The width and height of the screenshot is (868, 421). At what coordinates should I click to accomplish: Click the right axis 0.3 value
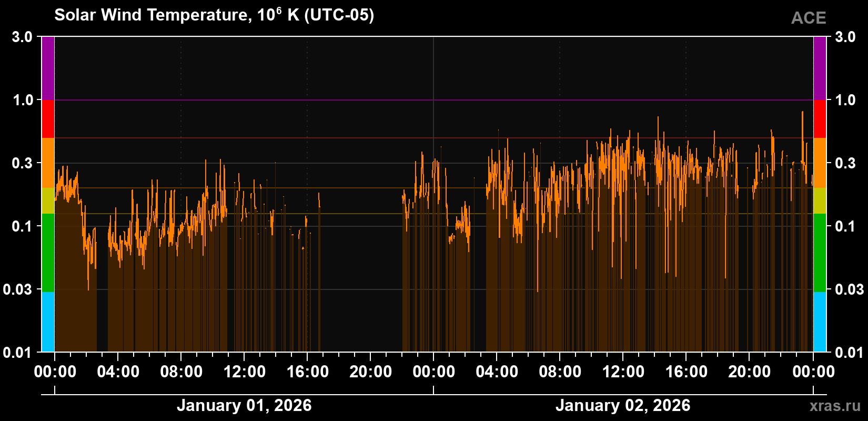845,163
